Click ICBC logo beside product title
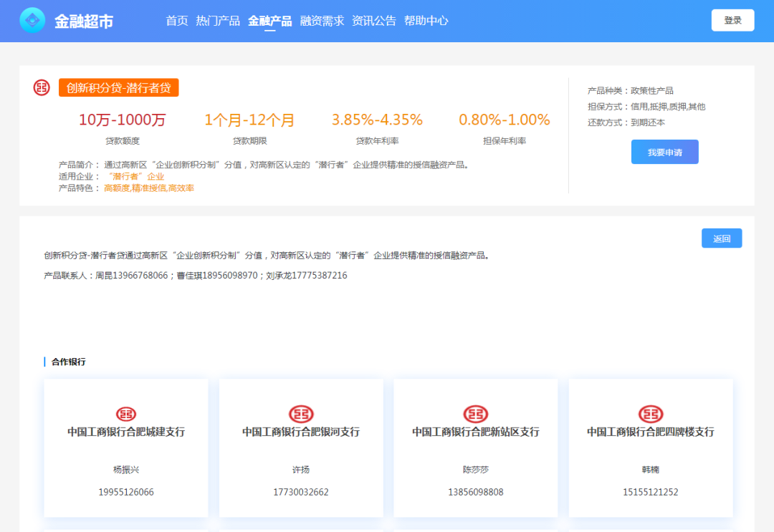Viewport: 774px width, 532px height. coord(42,87)
